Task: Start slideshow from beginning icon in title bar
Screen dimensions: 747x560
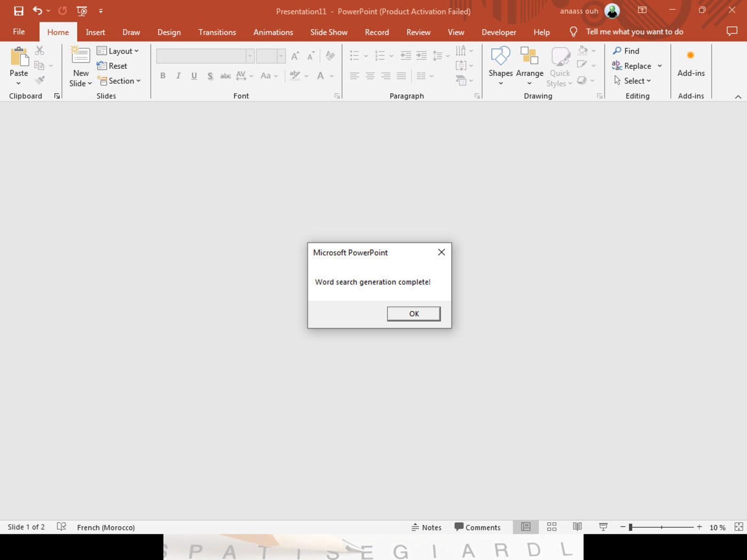Action: [x=82, y=11]
